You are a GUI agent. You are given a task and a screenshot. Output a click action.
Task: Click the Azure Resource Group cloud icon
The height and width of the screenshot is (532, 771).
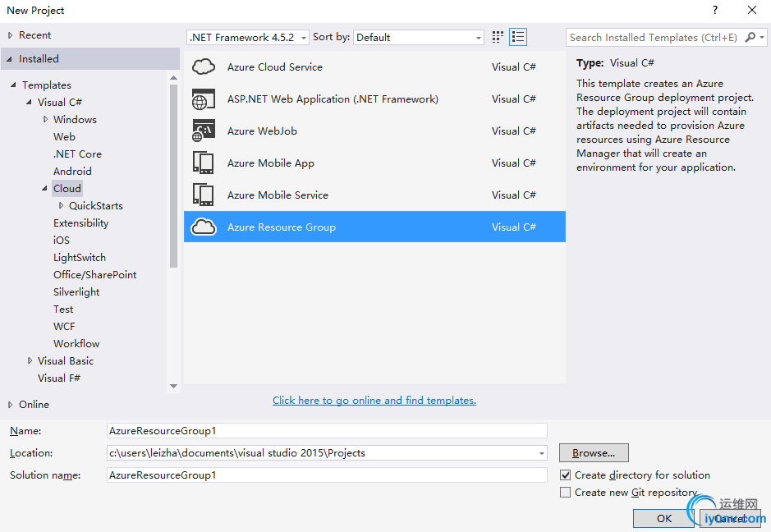pyautogui.click(x=204, y=227)
